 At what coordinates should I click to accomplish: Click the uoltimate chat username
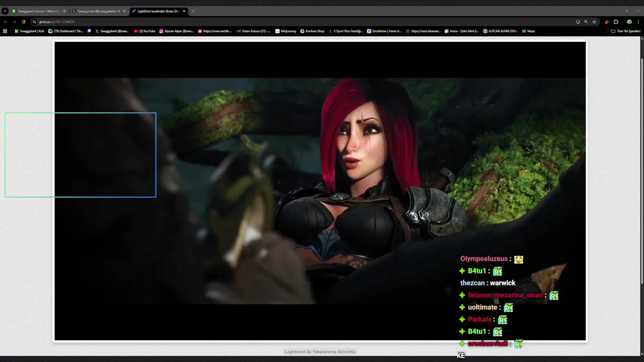pyautogui.click(x=482, y=307)
